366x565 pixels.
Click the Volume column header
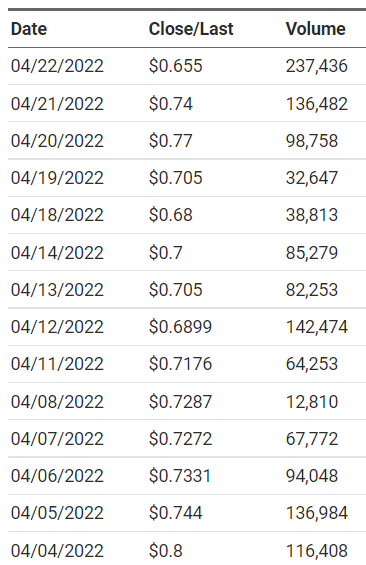316,29
